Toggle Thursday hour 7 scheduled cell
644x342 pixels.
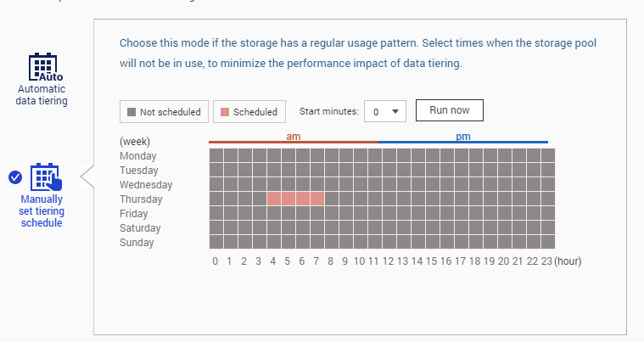[x=317, y=199]
